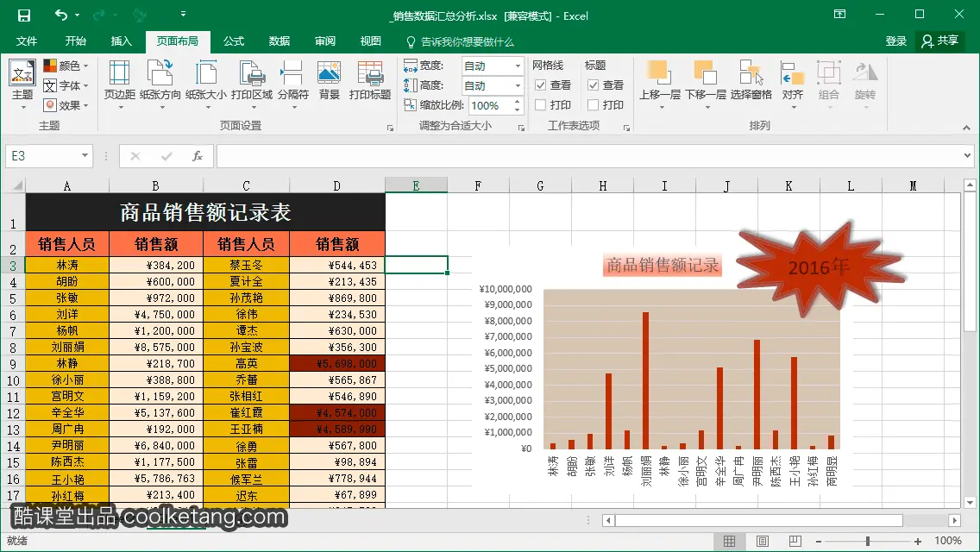Open the Name Box dropdown arrow
The width and height of the screenshot is (980, 552).
point(85,155)
